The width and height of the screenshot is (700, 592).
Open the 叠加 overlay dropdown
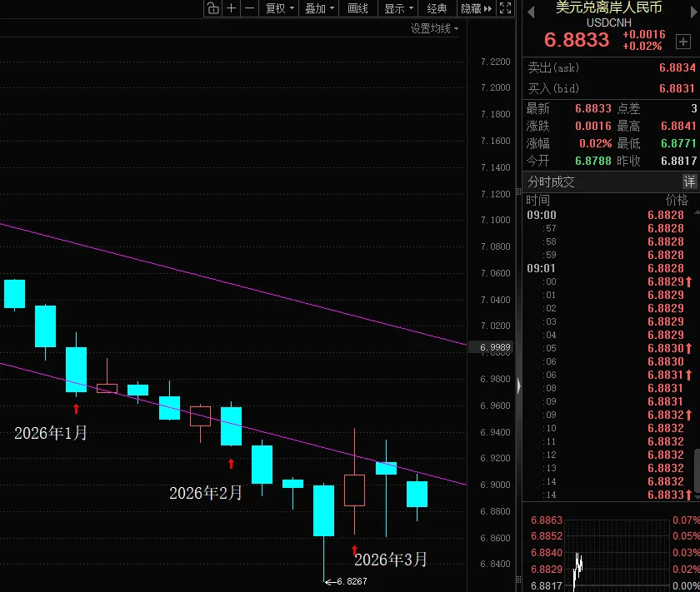319,8
